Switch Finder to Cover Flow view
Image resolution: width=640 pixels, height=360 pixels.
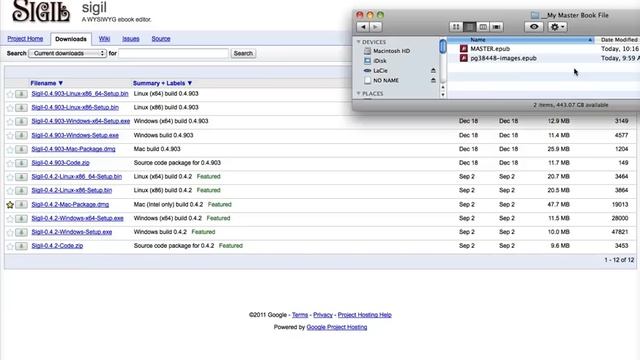pos(496,27)
